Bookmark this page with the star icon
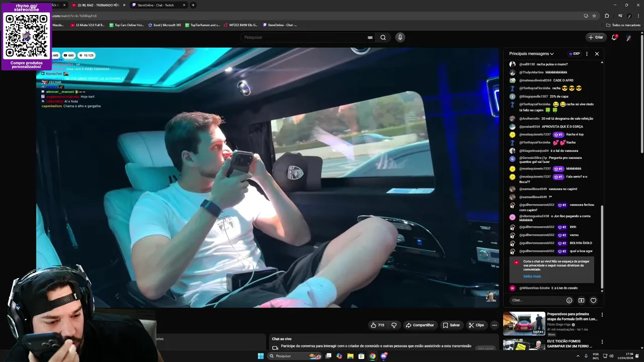The image size is (644, 362). (594, 16)
